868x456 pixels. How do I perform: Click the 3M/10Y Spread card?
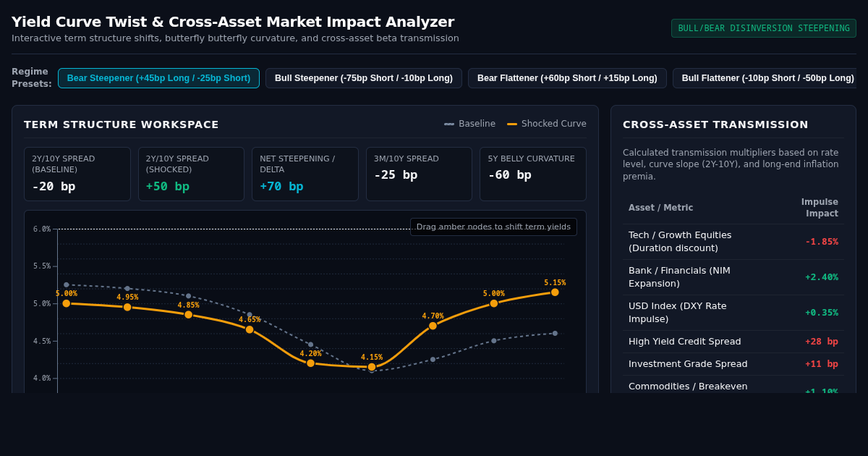pos(419,174)
